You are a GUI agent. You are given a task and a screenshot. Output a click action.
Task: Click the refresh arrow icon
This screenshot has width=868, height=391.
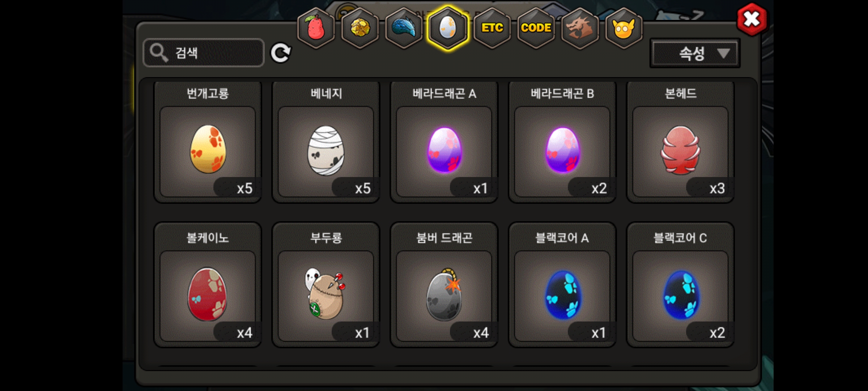(x=281, y=53)
